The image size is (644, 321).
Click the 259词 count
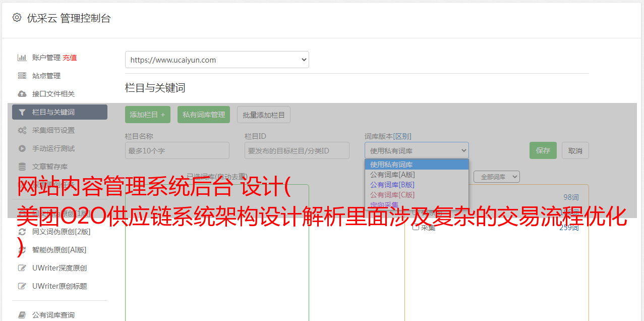569,228
